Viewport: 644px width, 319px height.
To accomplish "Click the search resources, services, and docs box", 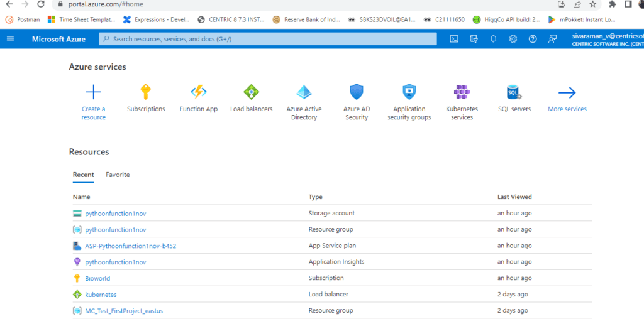I will pos(268,39).
